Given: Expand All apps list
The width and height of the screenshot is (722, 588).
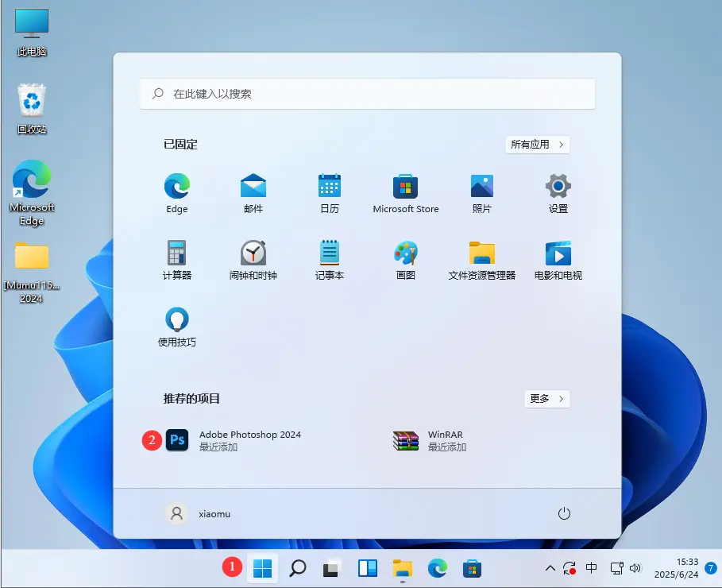Looking at the screenshot, I should click(x=538, y=145).
